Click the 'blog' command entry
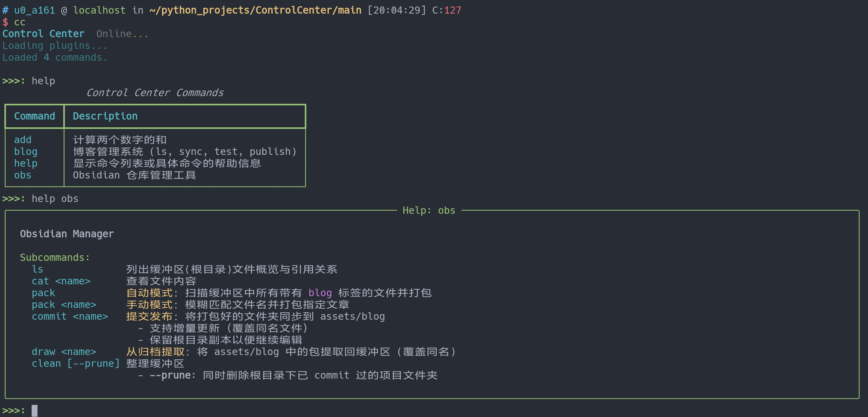The width and height of the screenshot is (868, 417). 26,151
